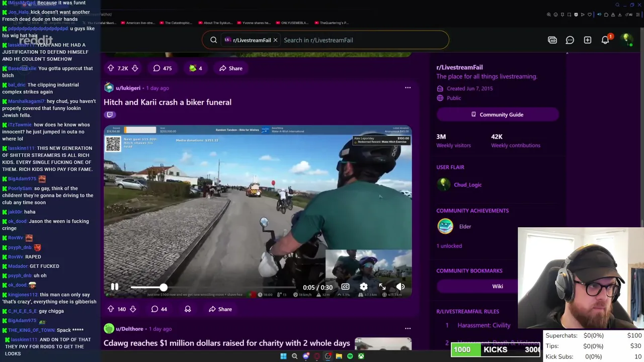Click the clip flair tag under biker funeral title

pyautogui.click(x=110, y=115)
